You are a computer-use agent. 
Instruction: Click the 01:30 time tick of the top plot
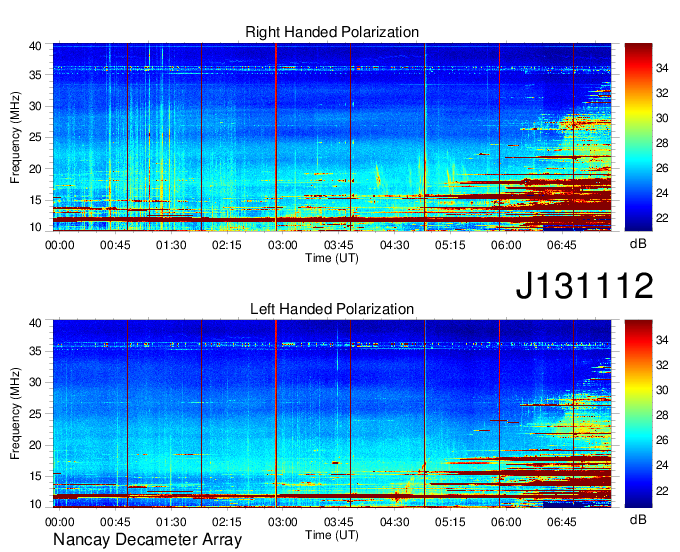pyautogui.click(x=171, y=245)
